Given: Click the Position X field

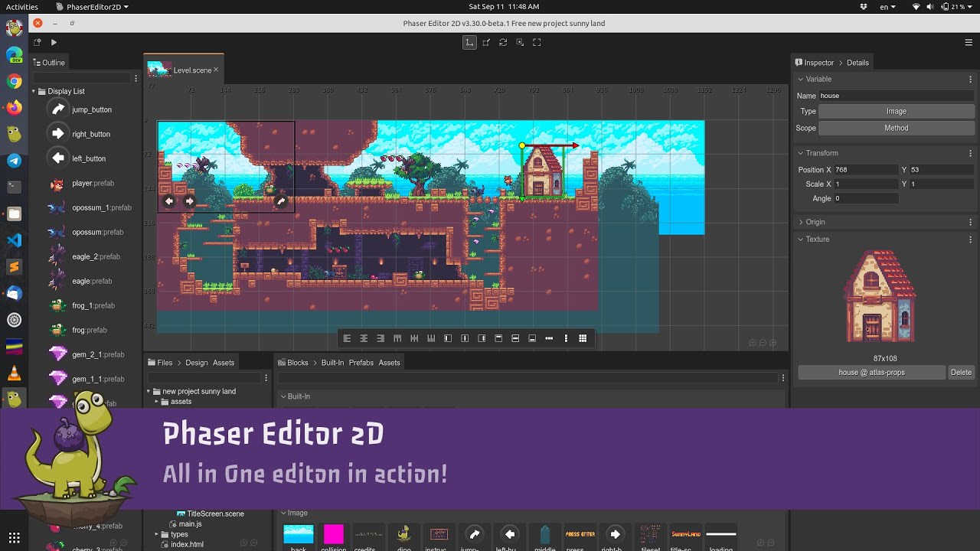Looking at the screenshot, I should (x=866, y=170).
